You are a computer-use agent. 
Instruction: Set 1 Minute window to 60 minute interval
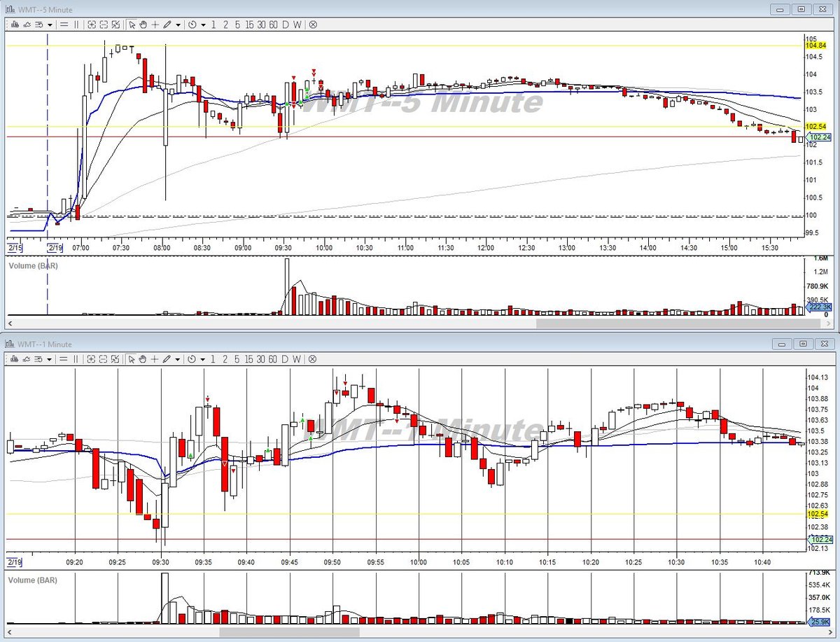273,358
